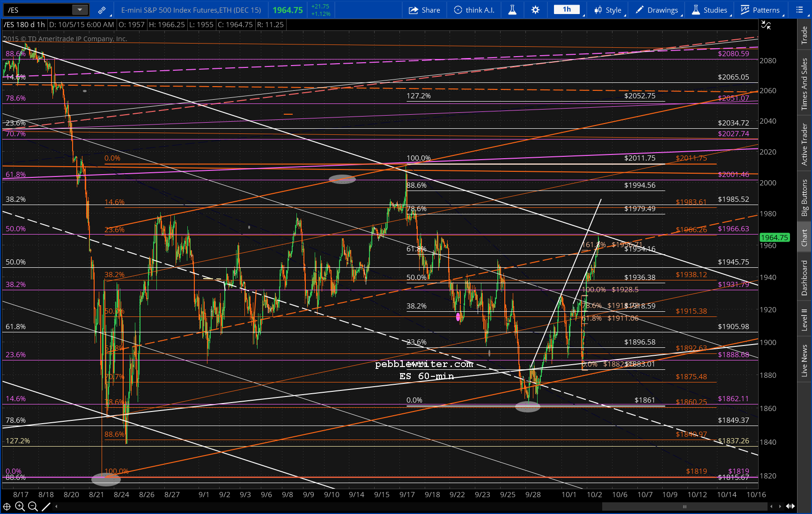The width and height of the screenshot is (812, 514).
Task: Click the flask icon in the toolbar
Action: point(512,10)
